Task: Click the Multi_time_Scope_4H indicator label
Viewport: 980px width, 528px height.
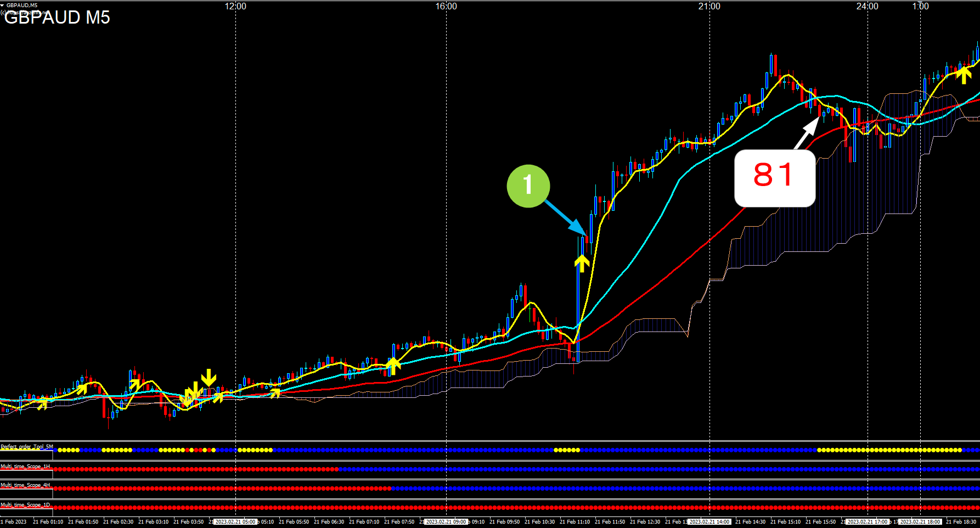Action: 25,485
